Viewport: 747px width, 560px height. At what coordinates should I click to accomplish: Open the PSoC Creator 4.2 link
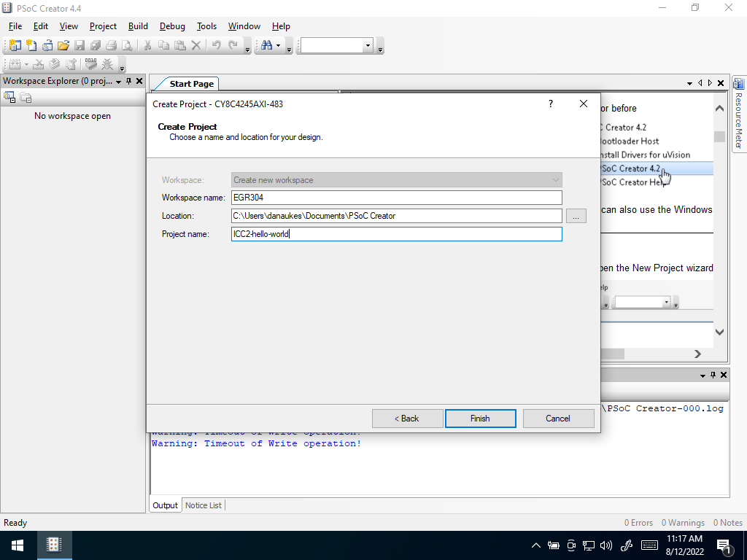(x=631, y=168)
